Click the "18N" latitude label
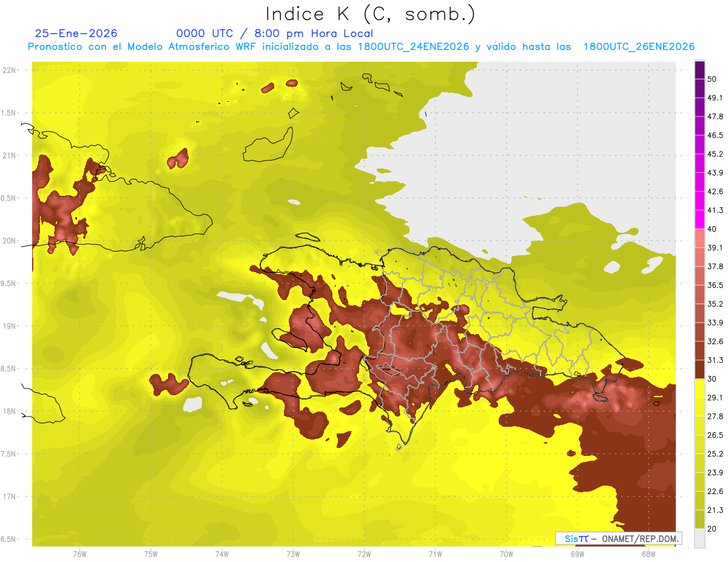728x562 pixels. [x=10, y=411]
